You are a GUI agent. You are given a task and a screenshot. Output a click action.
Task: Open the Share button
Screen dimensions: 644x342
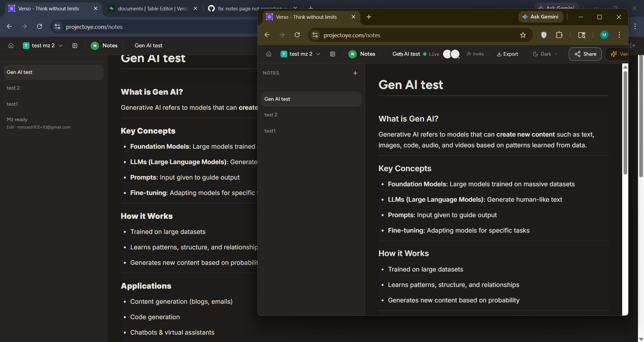click(x=585, y=54)
